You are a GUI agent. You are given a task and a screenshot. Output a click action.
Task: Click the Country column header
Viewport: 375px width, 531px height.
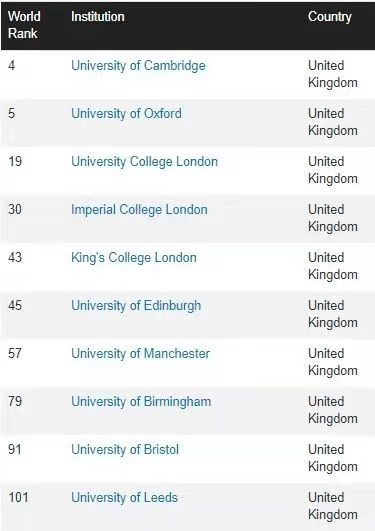point(330,17)
